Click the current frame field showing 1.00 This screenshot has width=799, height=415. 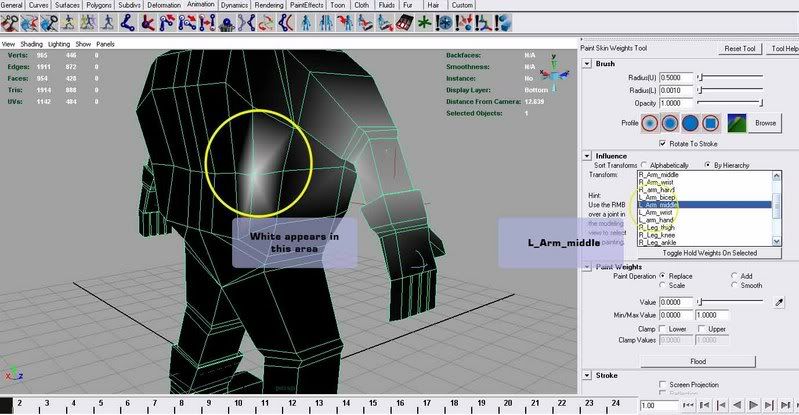(x=659, y=405)
